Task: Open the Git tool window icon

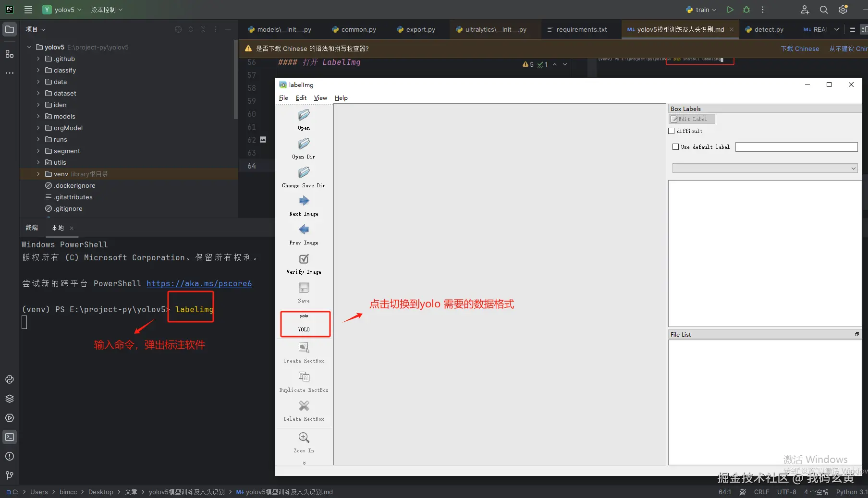Action: [10, 475]
